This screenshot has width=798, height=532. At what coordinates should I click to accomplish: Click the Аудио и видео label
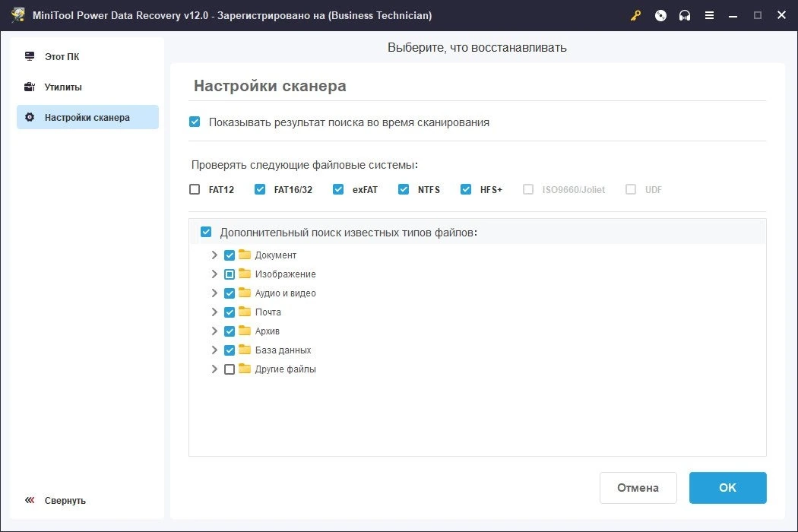coord(286,293)
